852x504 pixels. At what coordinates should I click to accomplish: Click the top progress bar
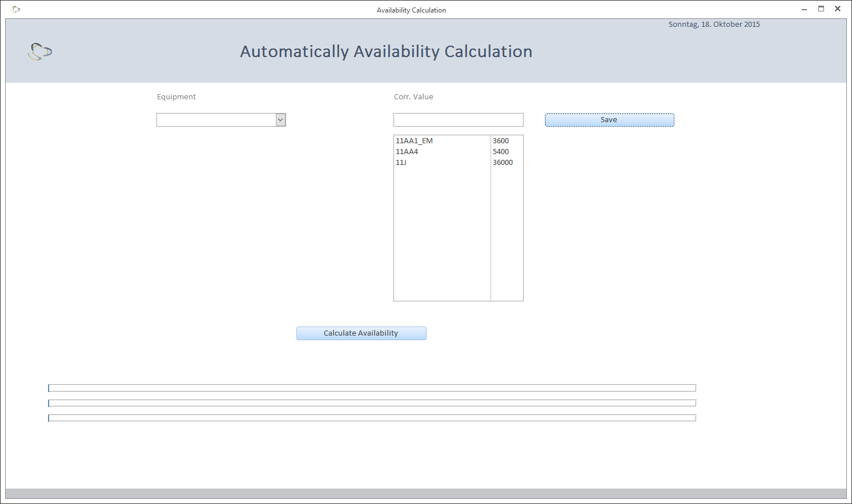(x=372, y=388)
